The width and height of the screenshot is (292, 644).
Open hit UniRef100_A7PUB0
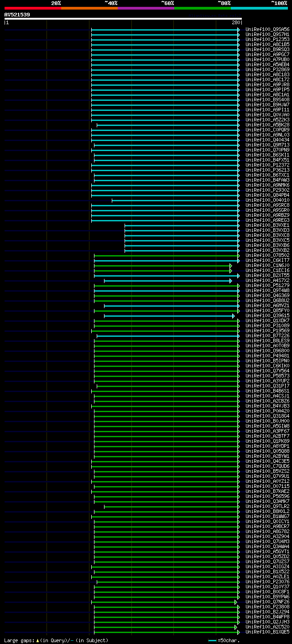267,59
